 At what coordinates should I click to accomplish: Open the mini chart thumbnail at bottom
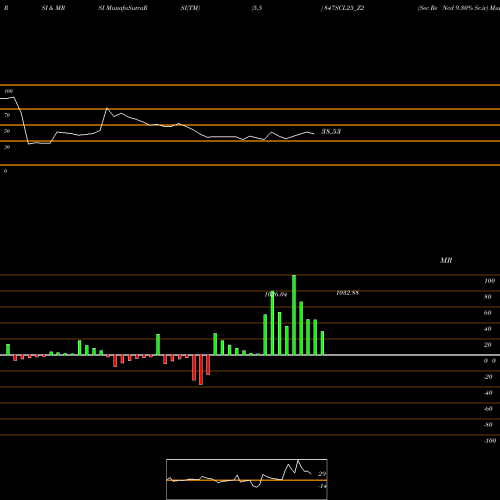coord(247,479)
